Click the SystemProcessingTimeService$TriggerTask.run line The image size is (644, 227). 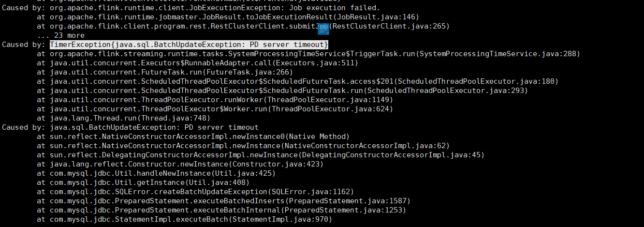(x=308, y=54)
